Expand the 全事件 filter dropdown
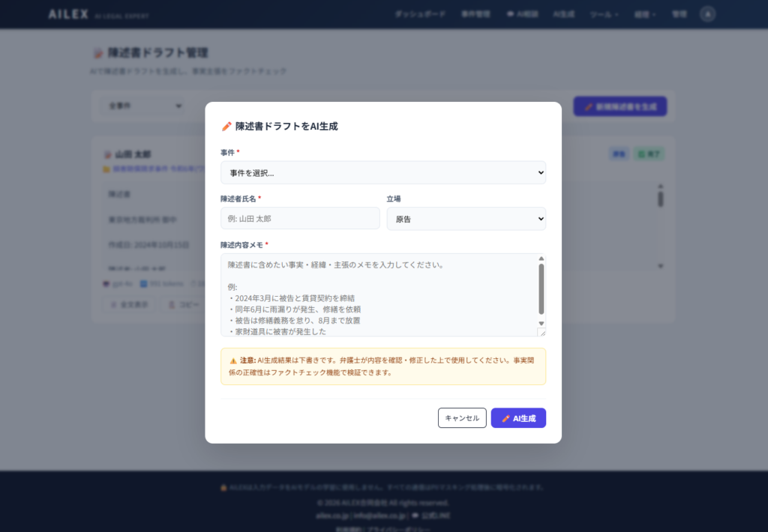Image resolution: width=768 pixels, height=532 pixels. pos(142,106)
